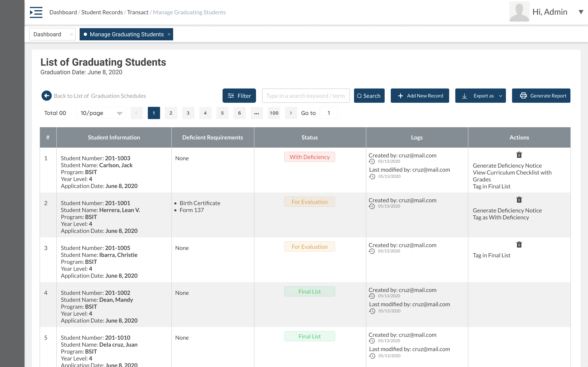The width and height of the screenshot is (588, 367).
Task: Click Add New Record button
Action: tap(420, 96)
